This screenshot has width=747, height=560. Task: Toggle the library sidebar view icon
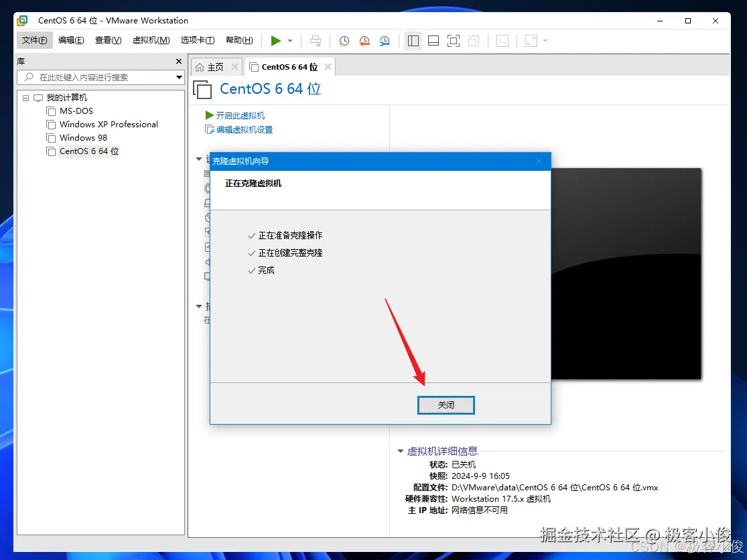tap(413, 41)
